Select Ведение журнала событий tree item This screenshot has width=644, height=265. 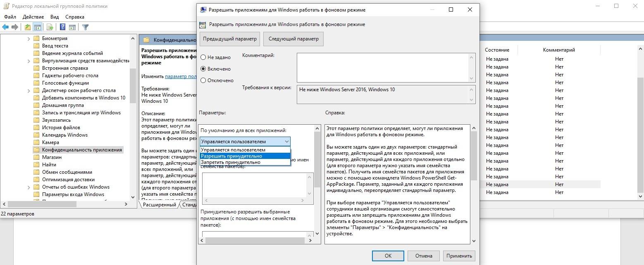click(72, 53)
